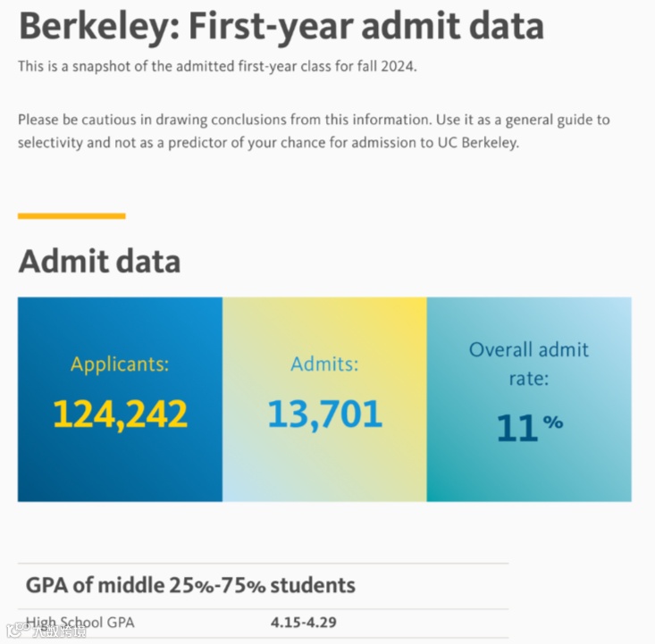Click the 4.15-4.29 GPA value
Screen dimensions: 655x644
pos(304,623)
